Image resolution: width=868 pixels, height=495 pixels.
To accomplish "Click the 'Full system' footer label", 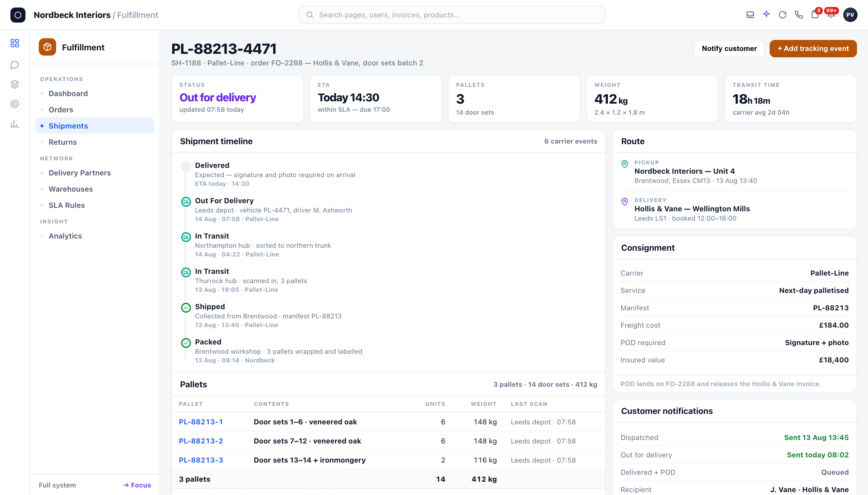I will tap(57, 485).
